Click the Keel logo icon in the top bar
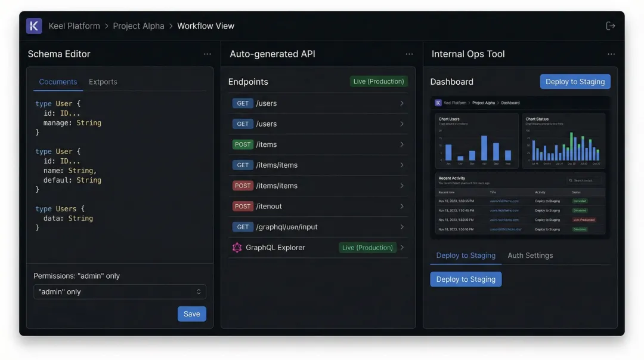The image size is (644, 360). click(x=33, y=25)
